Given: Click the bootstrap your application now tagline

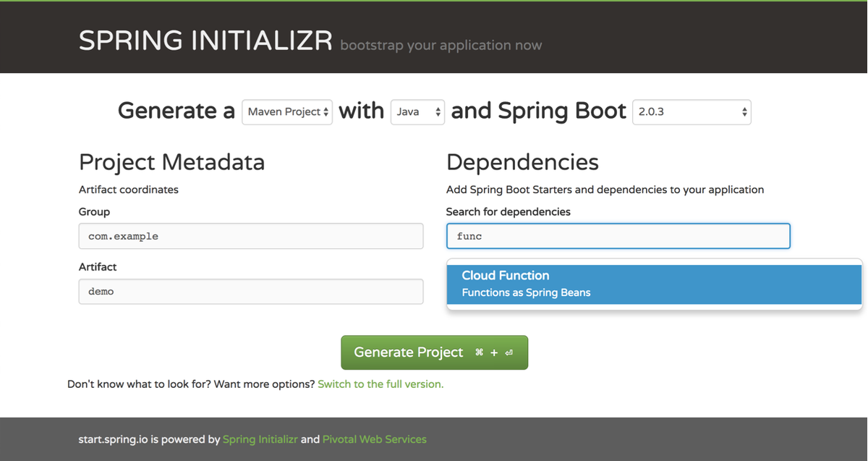Looking at the screenshot, I should (440, 45).
